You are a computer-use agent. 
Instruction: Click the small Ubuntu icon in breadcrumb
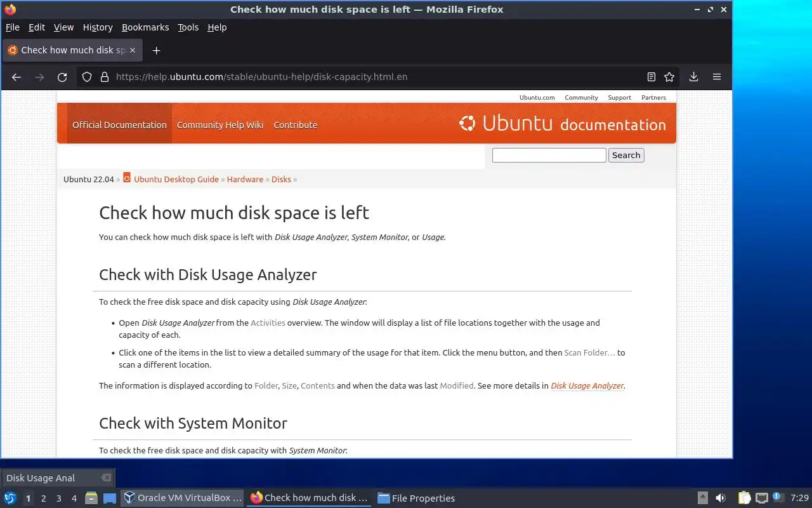[127, 178]
